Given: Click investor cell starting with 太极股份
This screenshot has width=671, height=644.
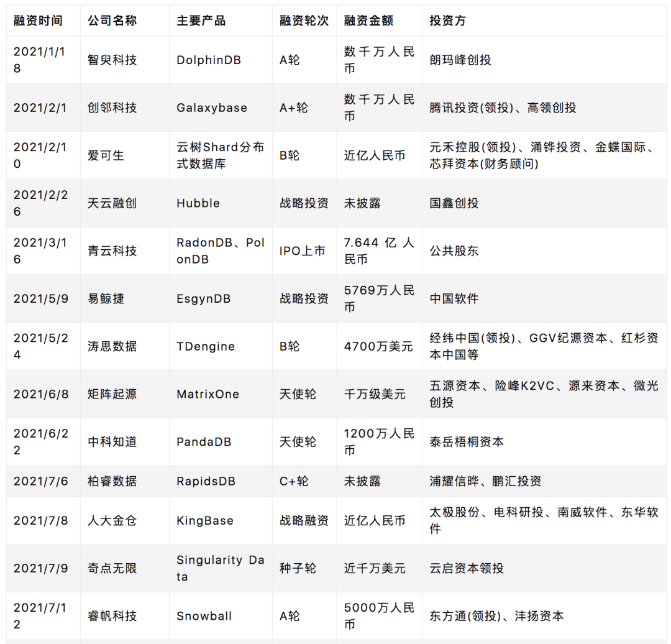Looking at the screenshot, I should pos(544,521).
